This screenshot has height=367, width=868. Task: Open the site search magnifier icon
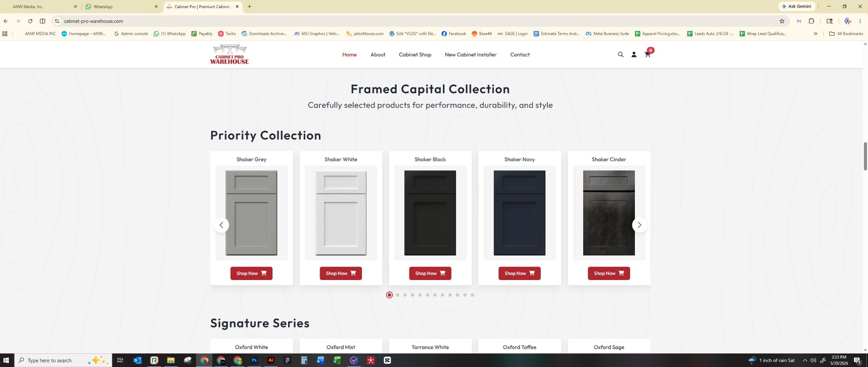click(620, 55)
